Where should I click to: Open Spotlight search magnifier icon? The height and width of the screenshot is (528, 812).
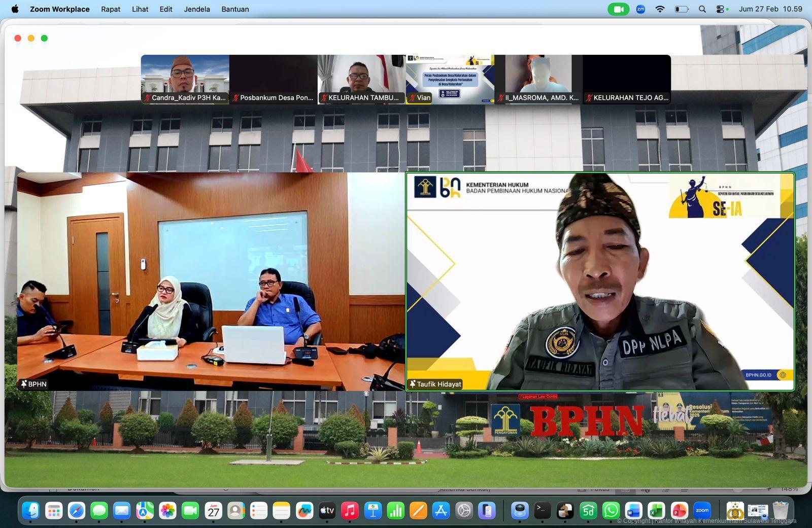click(x=702, y=9)
